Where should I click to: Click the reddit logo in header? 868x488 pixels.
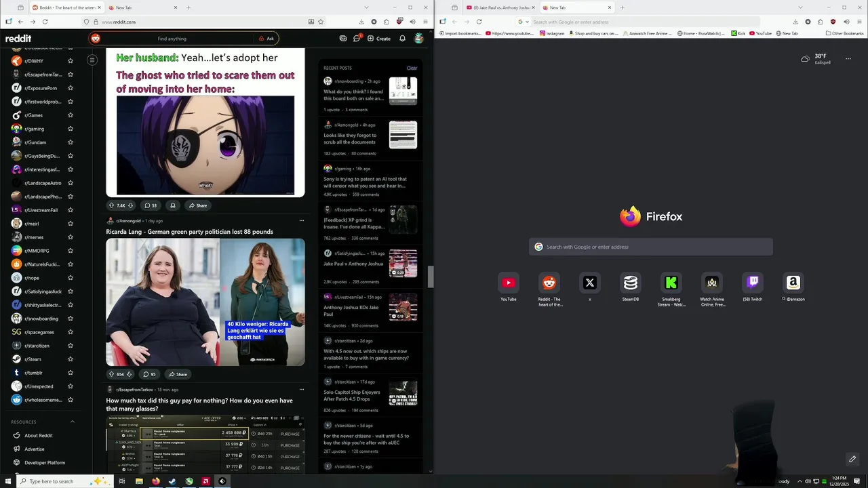18,39
